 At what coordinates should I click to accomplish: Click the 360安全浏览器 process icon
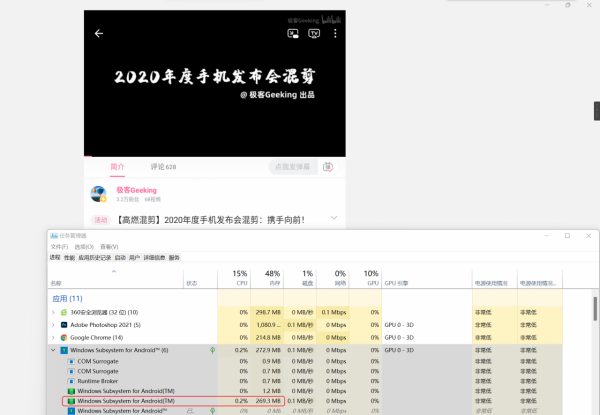pos(64,312)
